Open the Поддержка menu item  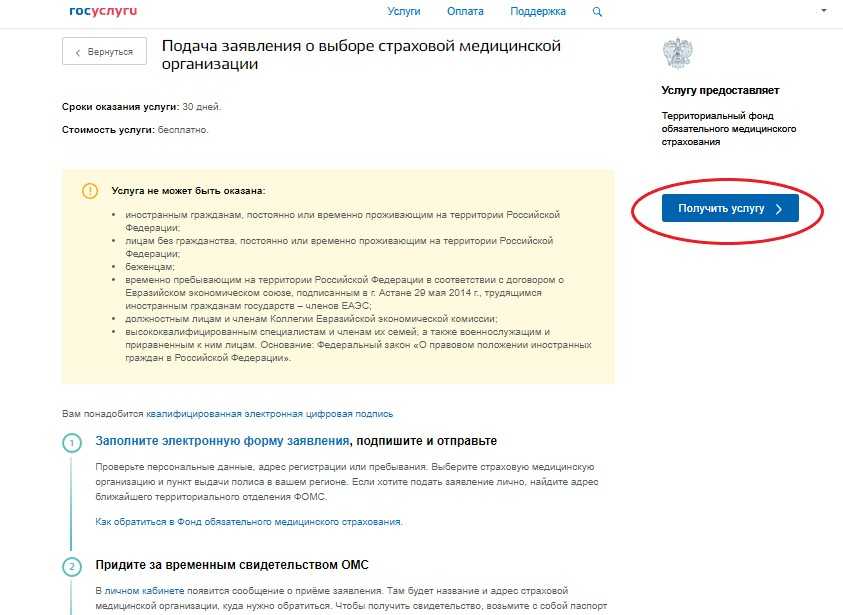coord(538,11)
